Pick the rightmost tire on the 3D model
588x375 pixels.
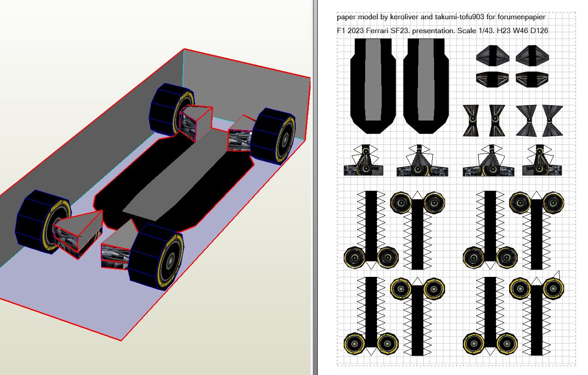[x=273, y=136]
